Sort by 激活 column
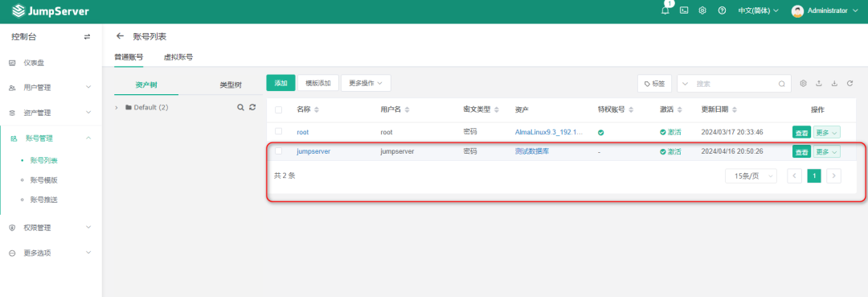Viewport: 868px width, 297px height. [x=680, y=109]
